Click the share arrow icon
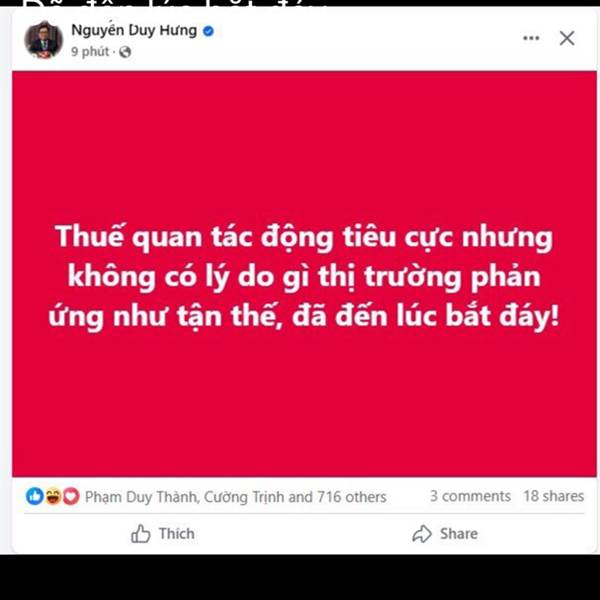The height and width of the screenshot is (600, 600). tap(422, 534)
